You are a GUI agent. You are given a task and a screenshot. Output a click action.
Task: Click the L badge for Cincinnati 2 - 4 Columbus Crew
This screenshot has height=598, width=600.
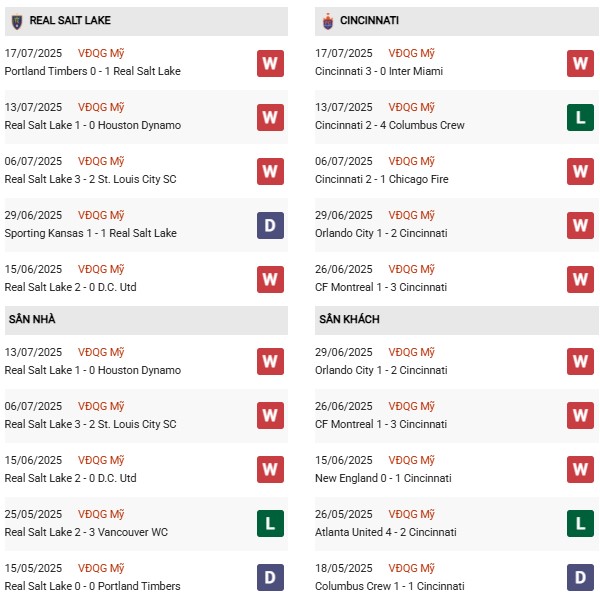581,117
